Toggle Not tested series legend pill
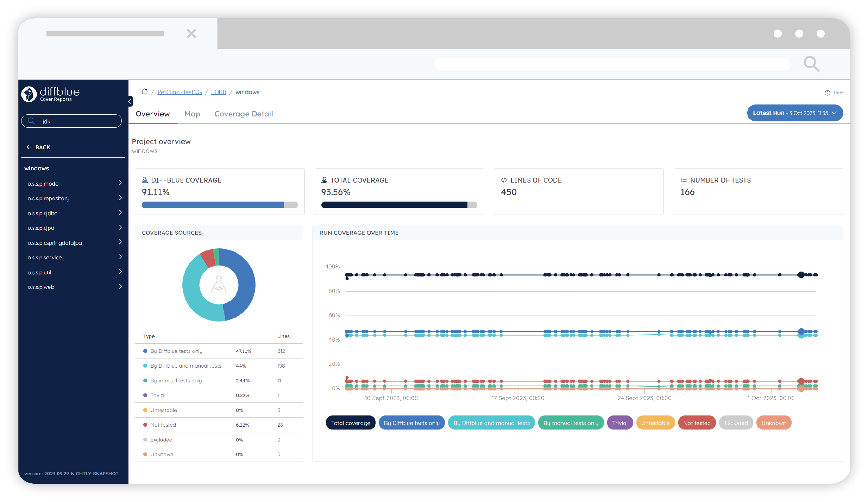The image size is (868, 502). point(697,423)
